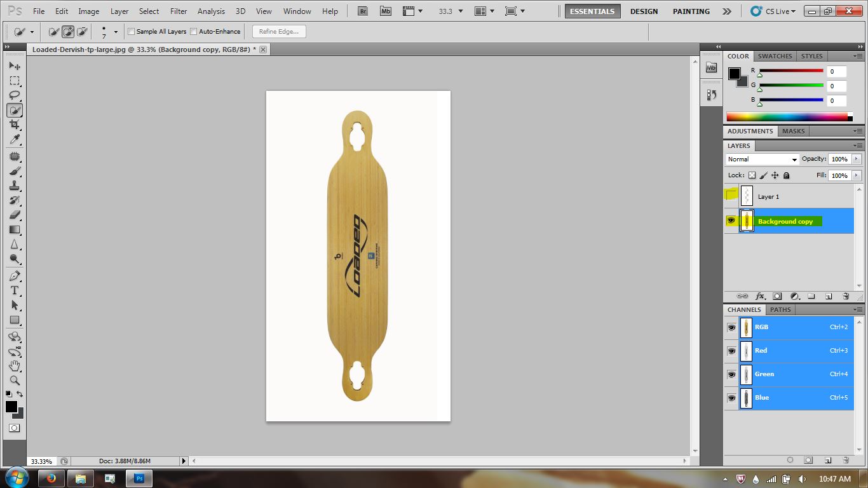Screen dimensions: 868x488
Task: Open the Filter menu
Action: click(178, 11)
